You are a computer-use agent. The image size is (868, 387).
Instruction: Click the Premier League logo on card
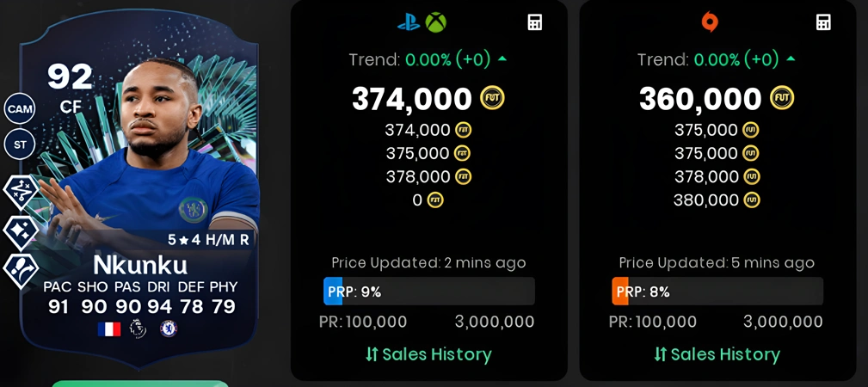138,329
